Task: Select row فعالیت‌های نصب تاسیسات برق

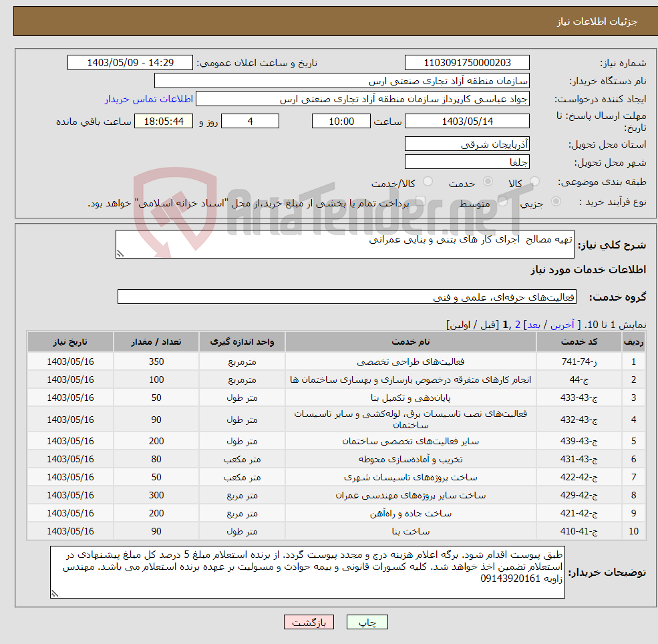Action: (x=336, y=419)
